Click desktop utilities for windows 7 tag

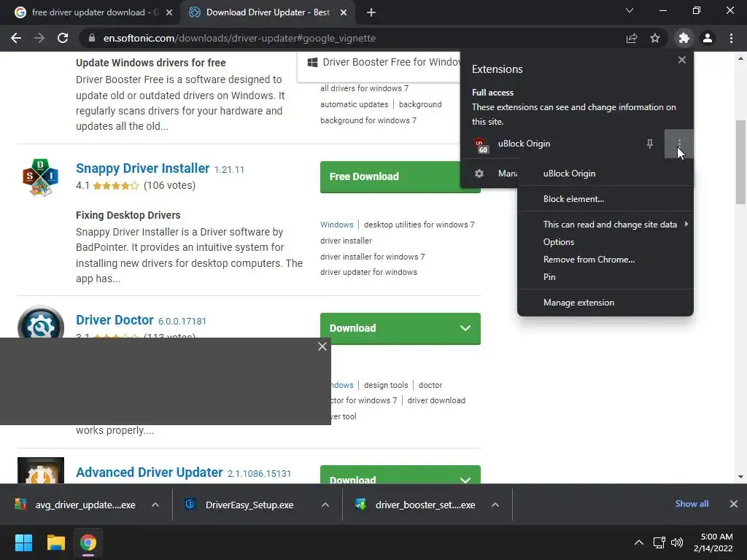coord(419,225)
